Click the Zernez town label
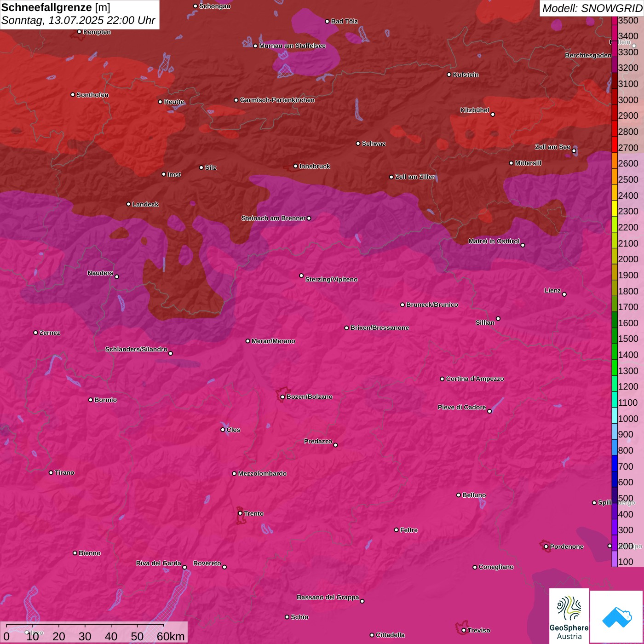The height and width of the screenshot is (644, 644). (50, 333)
